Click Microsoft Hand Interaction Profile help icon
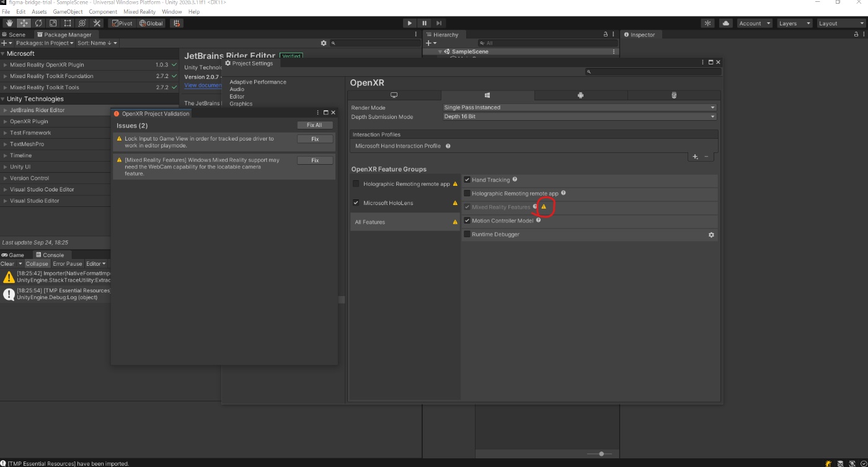 tap(448, 146)
